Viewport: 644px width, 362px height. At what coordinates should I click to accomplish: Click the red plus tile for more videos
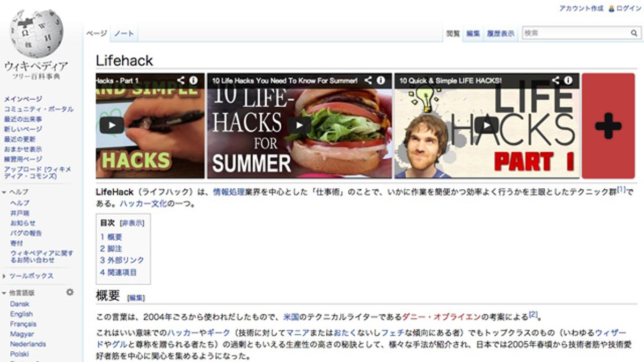point(608,125)
